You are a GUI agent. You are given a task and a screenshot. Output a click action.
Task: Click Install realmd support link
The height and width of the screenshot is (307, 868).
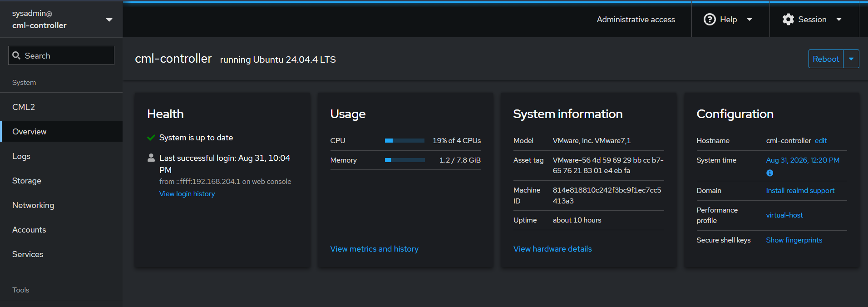pyautogui.click(x=800, y=191)
